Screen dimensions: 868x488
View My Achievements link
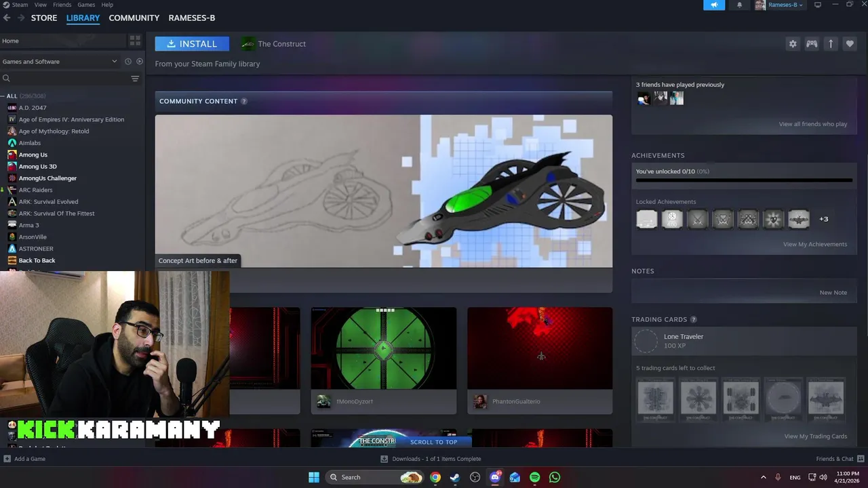tap(815, 244)
